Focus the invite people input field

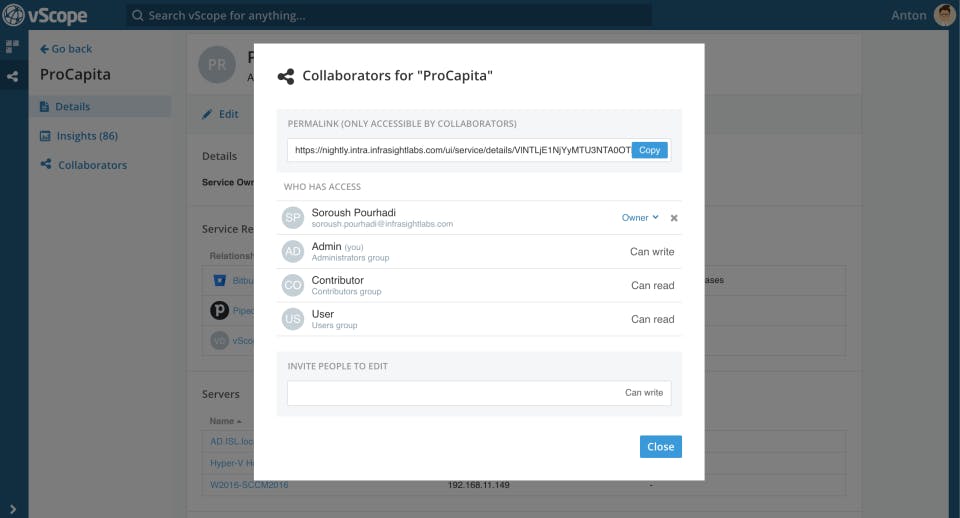click(x=450, y=393)
